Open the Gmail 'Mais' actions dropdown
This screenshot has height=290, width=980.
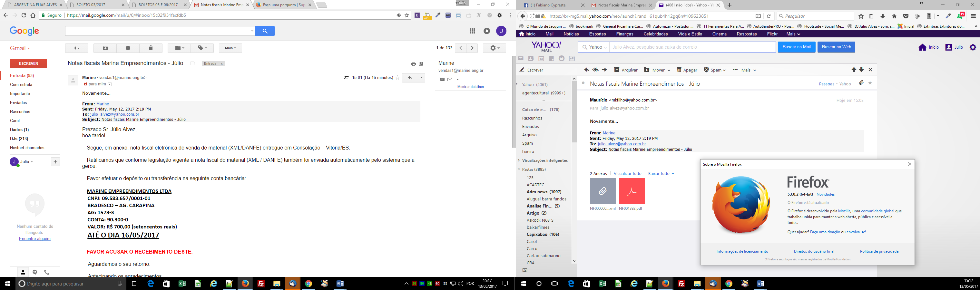pos(230,48)
